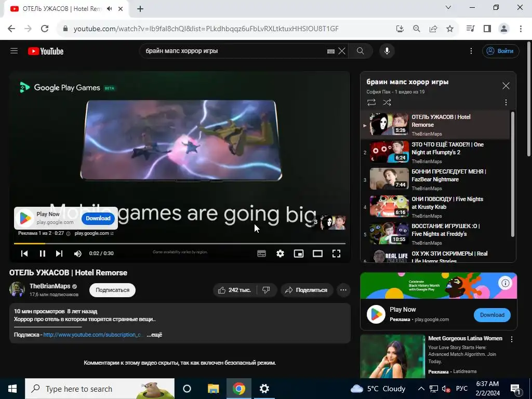The height and width of the screenshot is (399, 532).
Task: Toggle subtitles in the player
Action: (262, 254)
